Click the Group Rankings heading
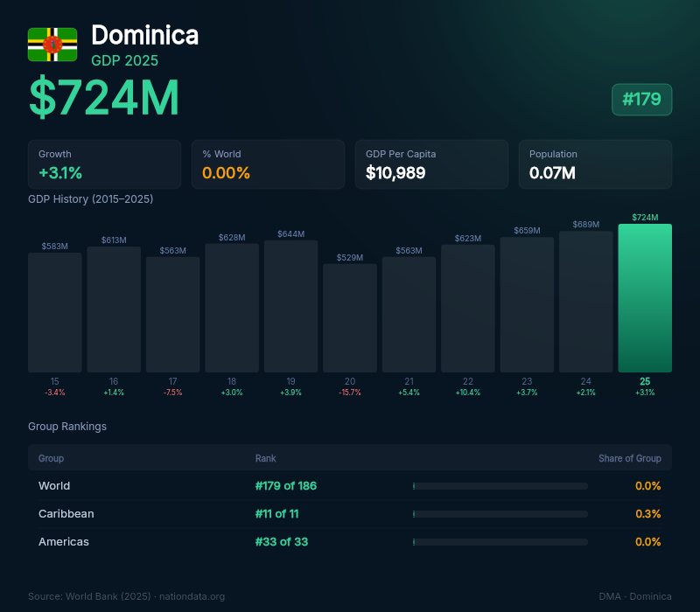The image size is (700, 612). point(67,427)
